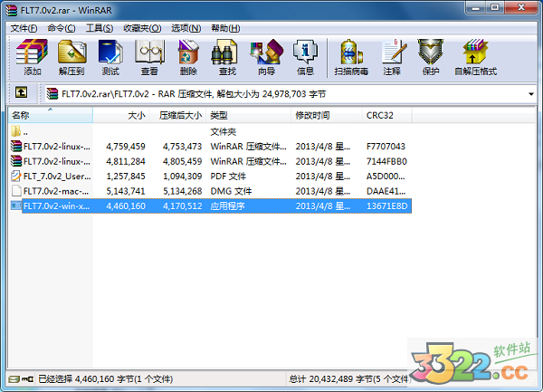Click status text 已经选择 4,460,160 字节
The image size is (543, 392).
tap(105, 379)
